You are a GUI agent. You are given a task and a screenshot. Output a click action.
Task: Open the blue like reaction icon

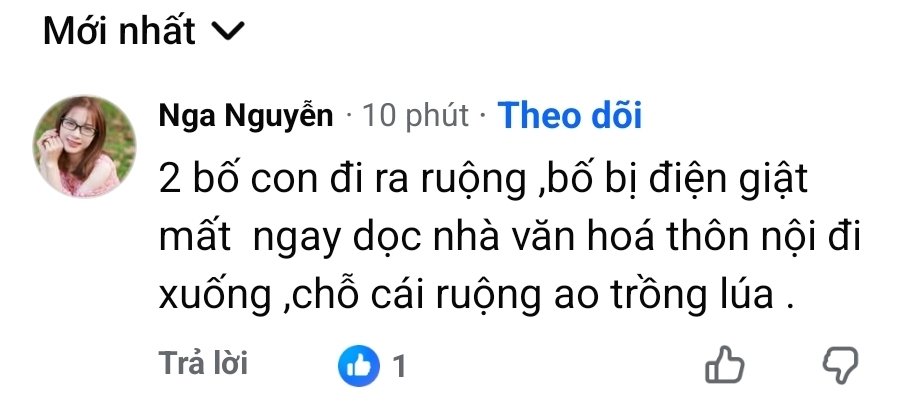[x=359, y=365]
